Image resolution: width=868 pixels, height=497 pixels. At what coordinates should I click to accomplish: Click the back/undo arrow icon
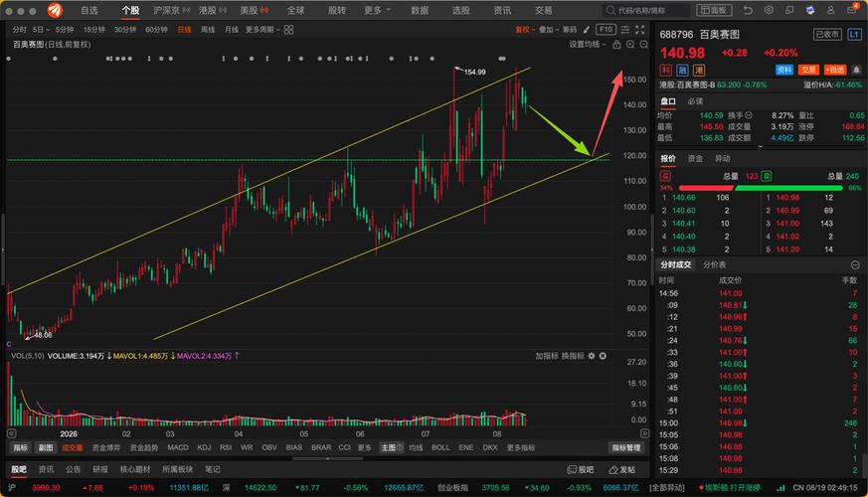pos(748,10)
